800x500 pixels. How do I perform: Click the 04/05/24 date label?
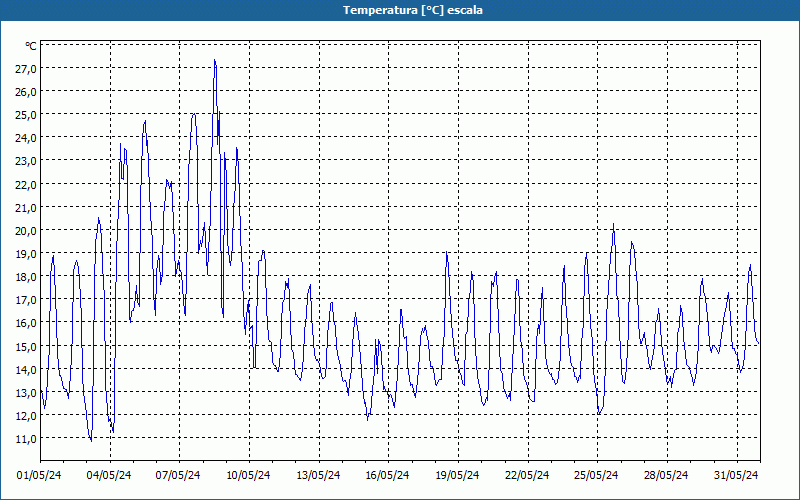click(x=109, y=475)
